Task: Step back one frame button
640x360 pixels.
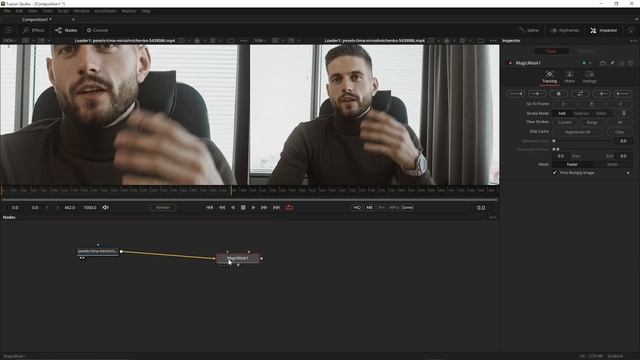Action: tap(222, 207)
